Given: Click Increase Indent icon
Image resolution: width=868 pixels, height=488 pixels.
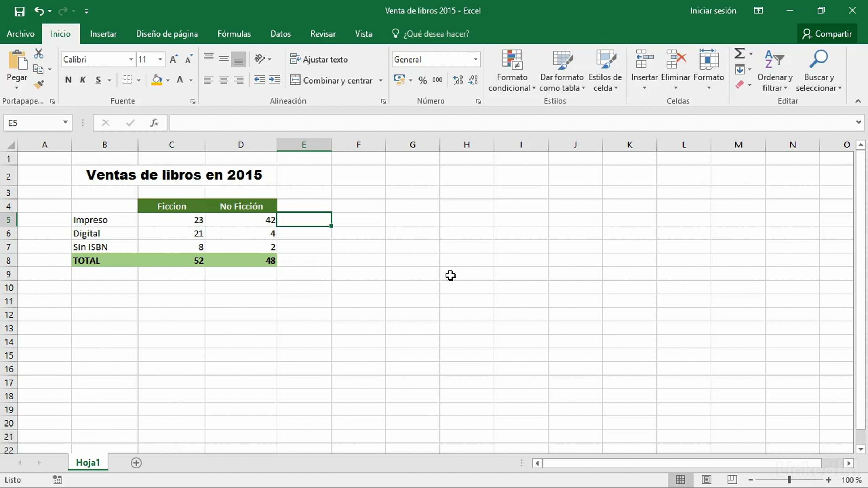Looking at the screenshot, I should tap(275, 80).
